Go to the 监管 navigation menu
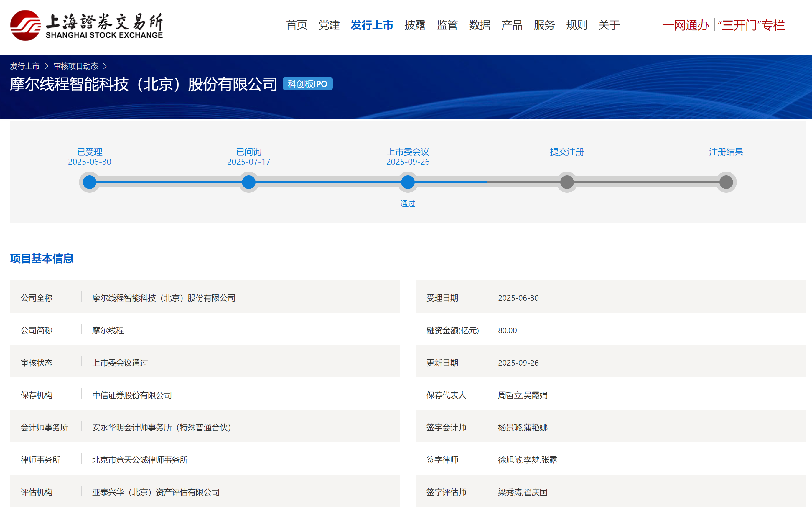Viewport: 812px width, 515px height. [447, 25]
